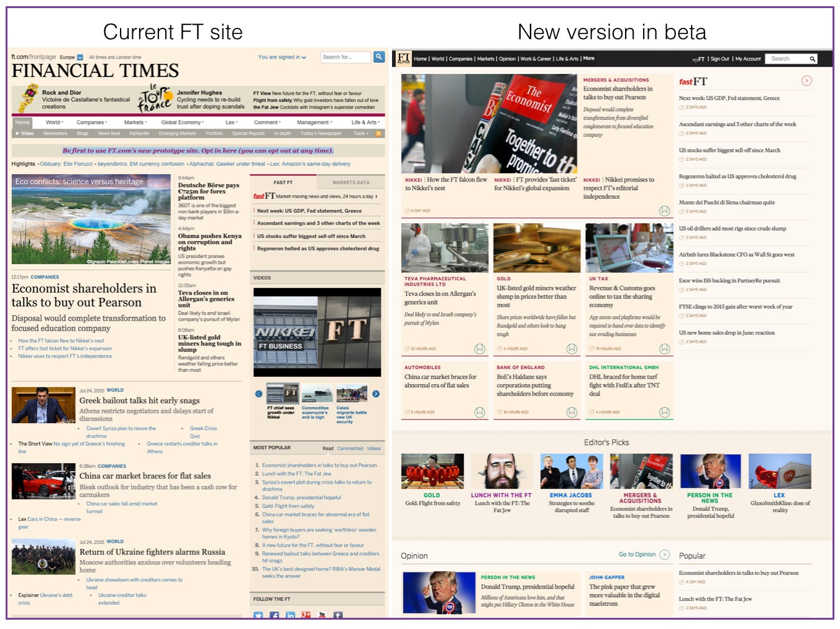Click the magnifier icon in the beta search box

click(x=812, y=59)
